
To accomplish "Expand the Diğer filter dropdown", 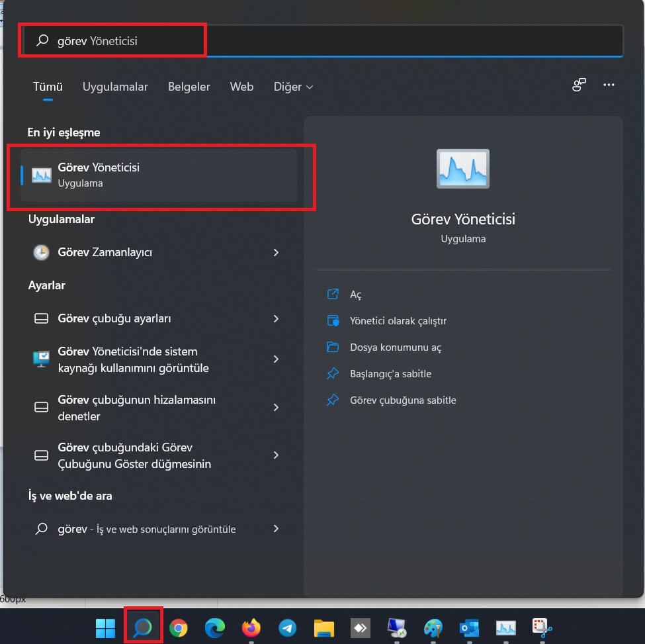I will point(293,87).
